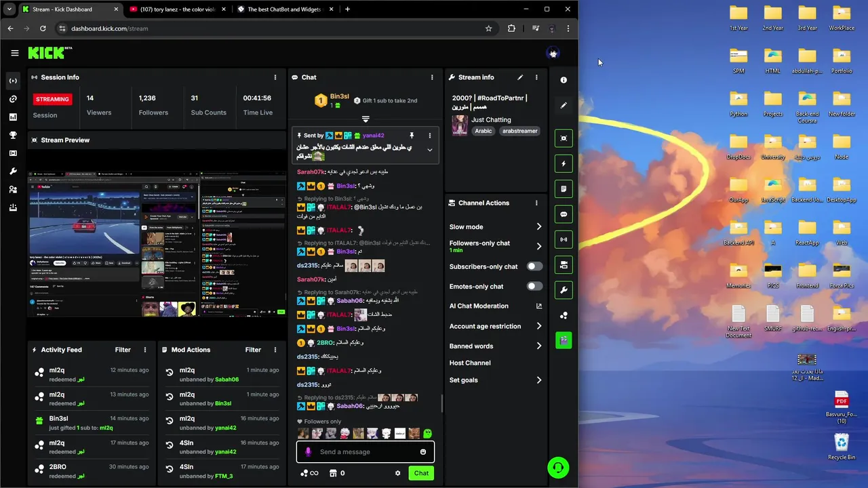This screenshot has width=868, height=488.
Task: Toggle Emotes-only chat switch
Action: point(534,286)
